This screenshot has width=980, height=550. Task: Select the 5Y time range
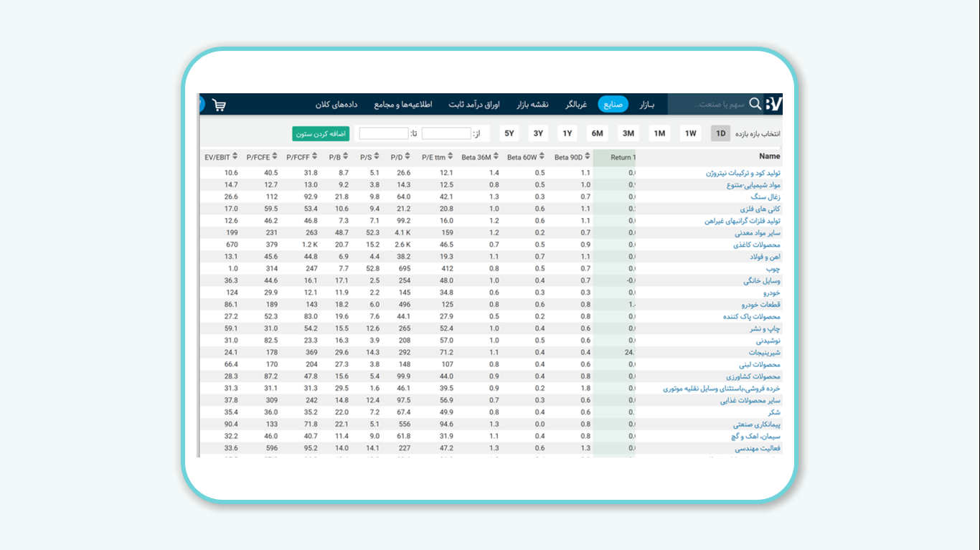point(509,133)
